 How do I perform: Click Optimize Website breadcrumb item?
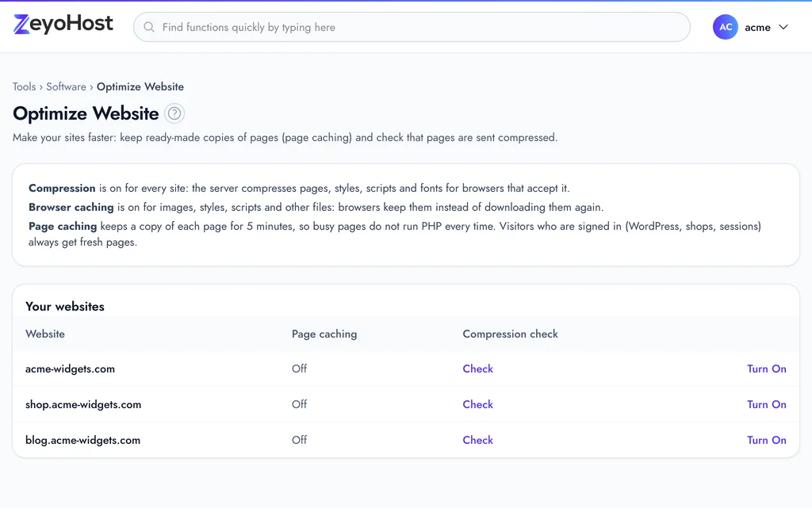pyautogui.click(x=140, y=86)
